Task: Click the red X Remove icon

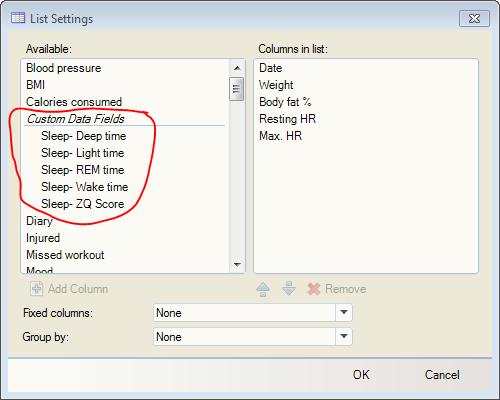Action: [x=314, y=289]
